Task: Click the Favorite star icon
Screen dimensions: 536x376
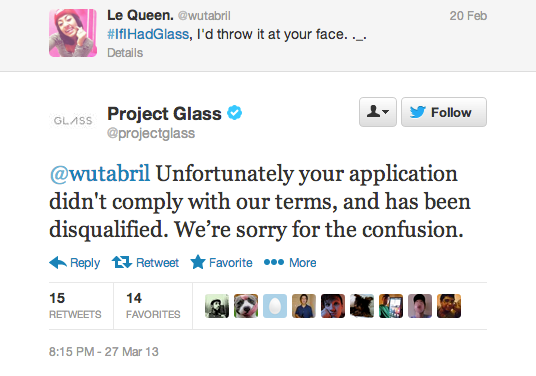Action: pos(198,262)
